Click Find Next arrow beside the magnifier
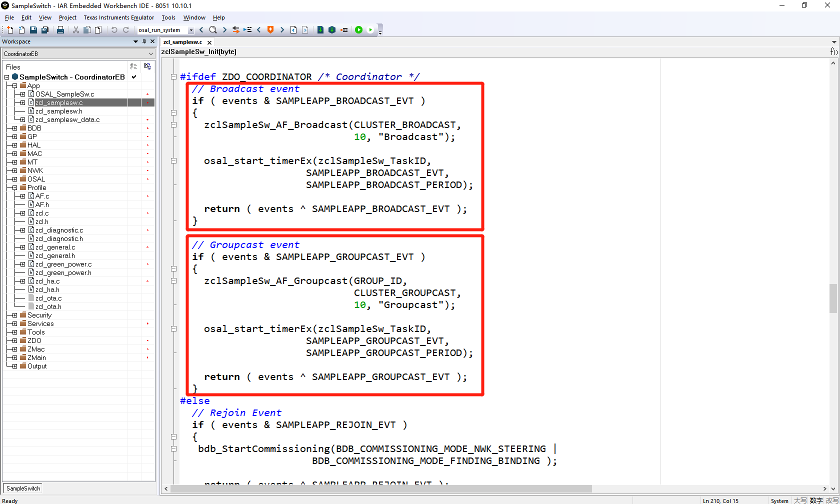The width and height of the screenshot is (840, 504). click(x=224, y=30)
